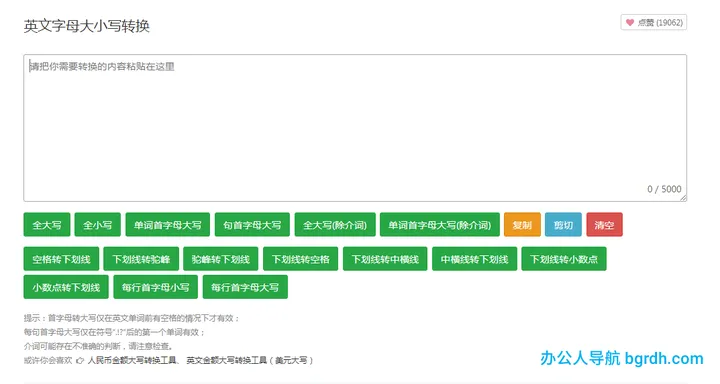The width and height of the screenshot is (720, 384).
Task: Click the 中横线转下划线 button
Action: pyautogui.click(x=474, y=259)
